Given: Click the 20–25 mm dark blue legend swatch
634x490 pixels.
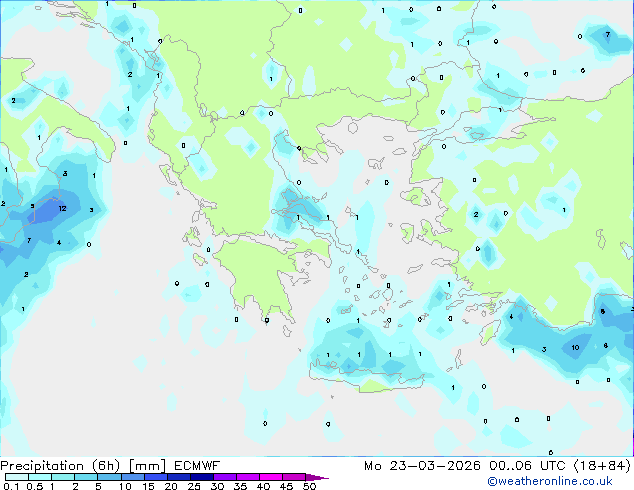Looking at the screenshot, I should [179, 477].
